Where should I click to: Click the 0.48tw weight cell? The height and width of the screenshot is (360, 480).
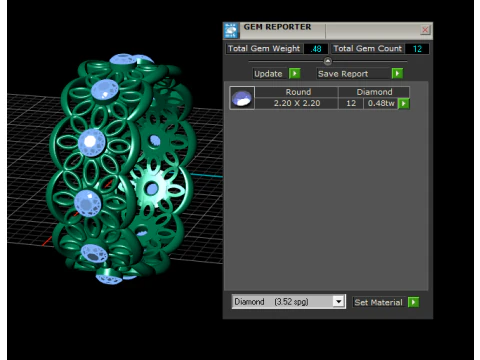coord(381,103)
